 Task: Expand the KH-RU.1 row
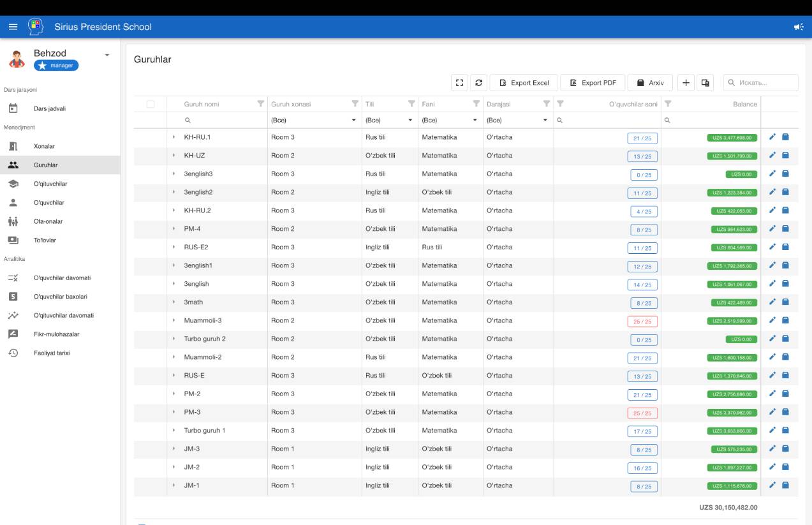click(x=173, y=137)
